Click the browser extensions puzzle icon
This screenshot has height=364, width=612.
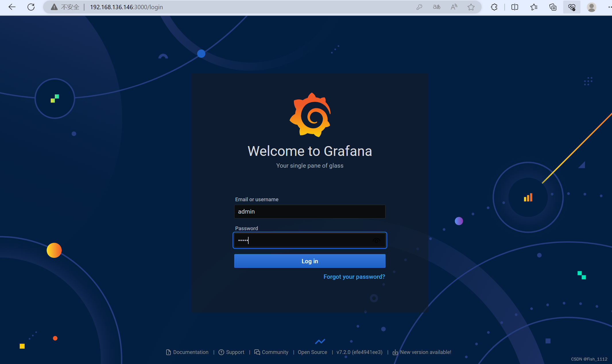[494, 7]
